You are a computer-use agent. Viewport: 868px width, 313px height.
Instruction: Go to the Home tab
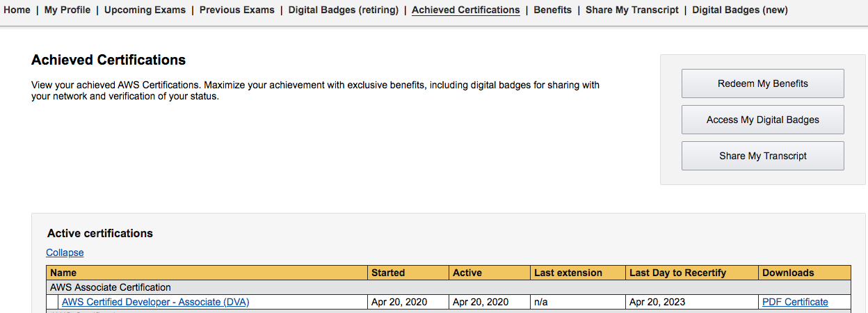click(x=17, y=10)
